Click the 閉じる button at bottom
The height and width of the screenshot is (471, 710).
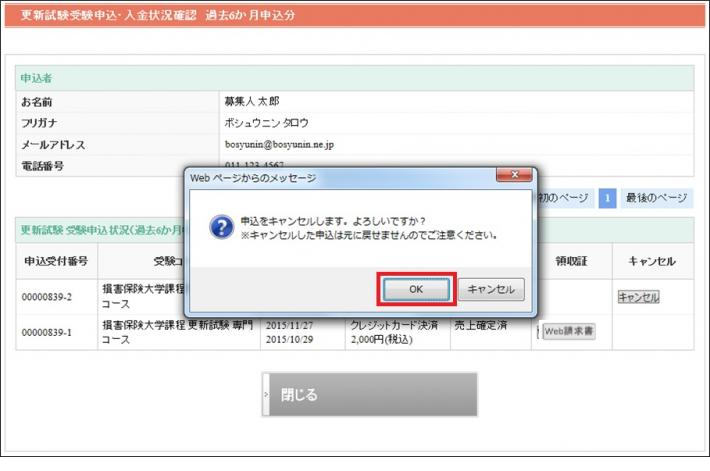click(x=370, y=395)
